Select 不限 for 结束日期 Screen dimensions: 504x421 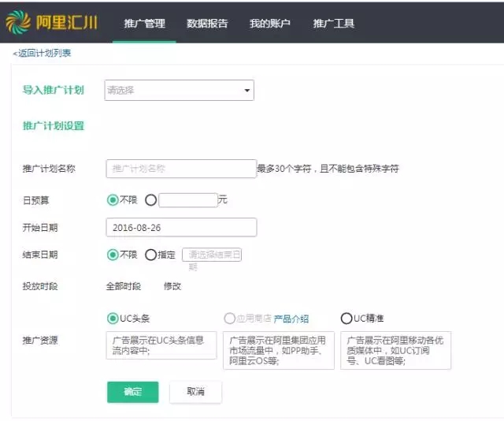[x=113, y=255]
